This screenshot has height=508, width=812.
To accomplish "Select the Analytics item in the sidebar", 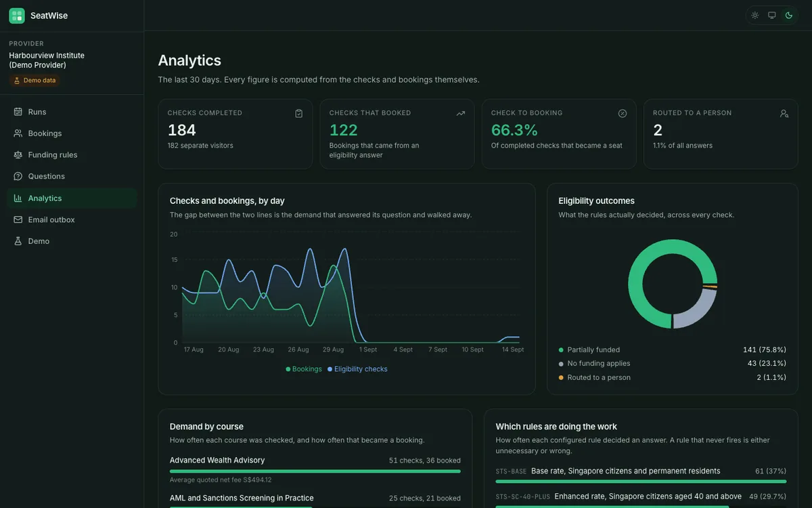I will point(72,198).
